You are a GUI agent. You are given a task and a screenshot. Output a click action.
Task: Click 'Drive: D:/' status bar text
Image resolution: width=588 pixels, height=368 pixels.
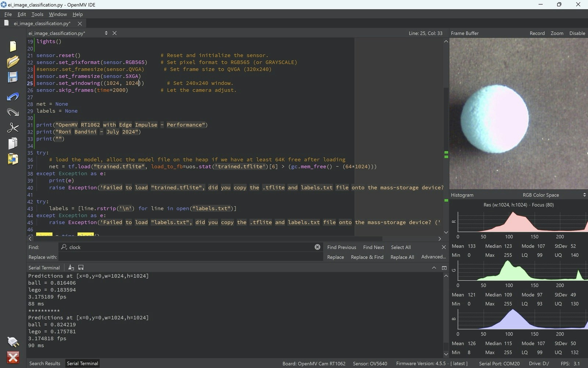[539, 364]
